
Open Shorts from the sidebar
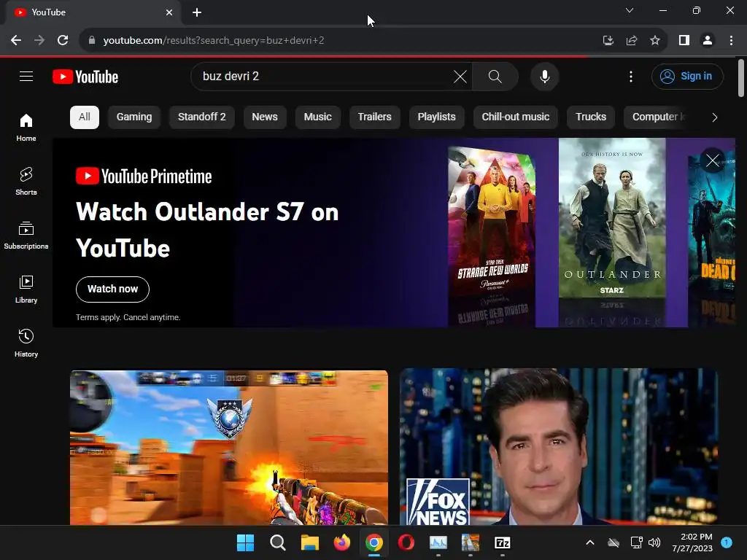point(26,182)
